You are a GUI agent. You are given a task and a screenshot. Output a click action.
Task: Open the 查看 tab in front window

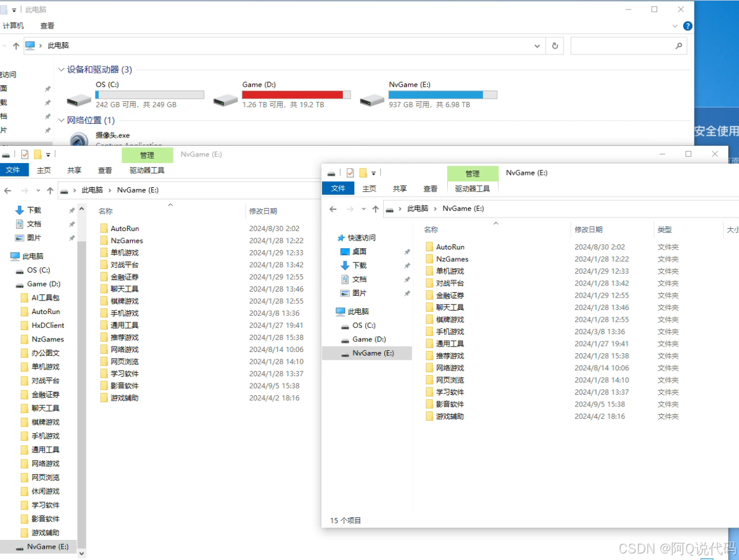pos(431,188)
